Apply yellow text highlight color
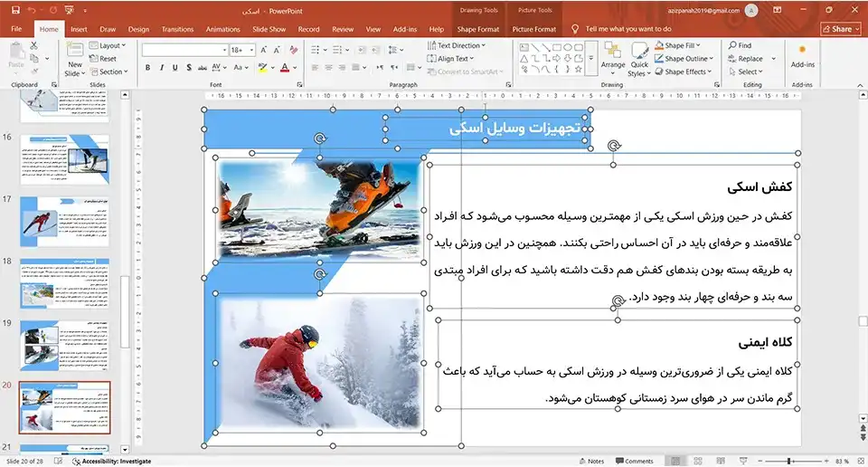This screenshot has height=467, width=868. (x=262, y=68)
